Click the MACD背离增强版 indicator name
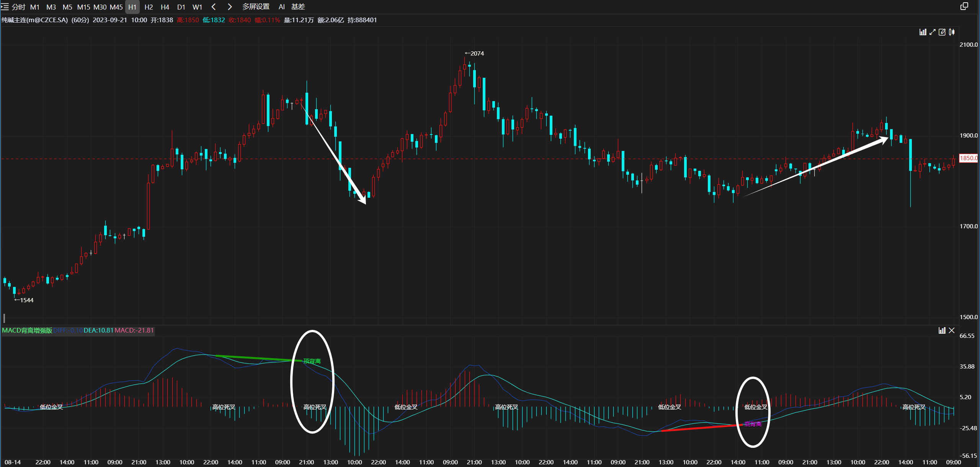The image size is (980, 467). 27,330
